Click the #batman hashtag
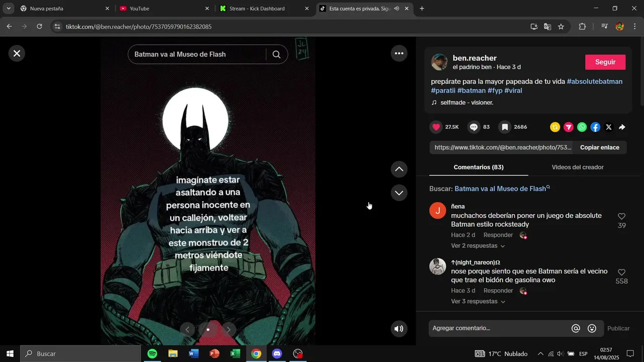This screenshot has height=362, width=644. [x=471, y=90]
